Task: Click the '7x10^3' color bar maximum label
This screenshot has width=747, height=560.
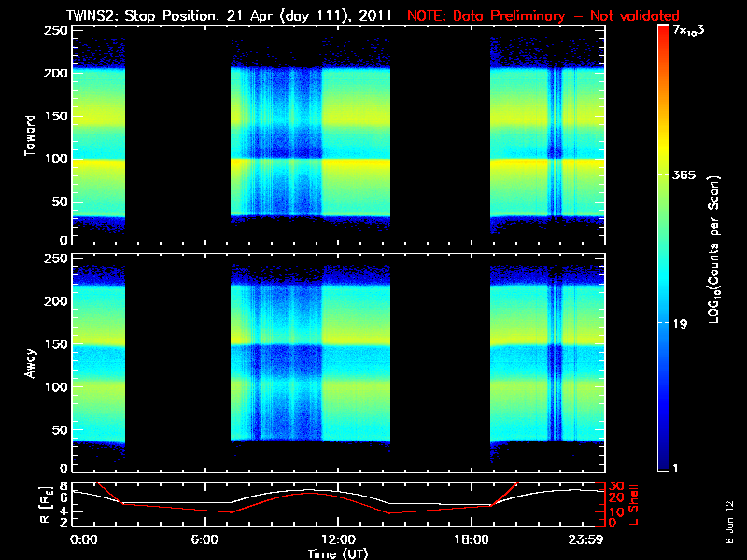Action: 693,31
